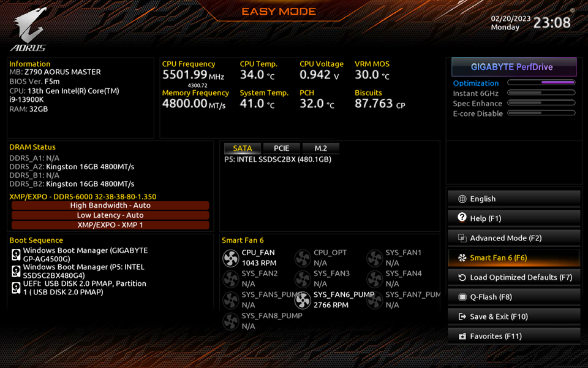Open Help (F1)
The height and width of the screenshot is (368, 588).
[514, 218]
